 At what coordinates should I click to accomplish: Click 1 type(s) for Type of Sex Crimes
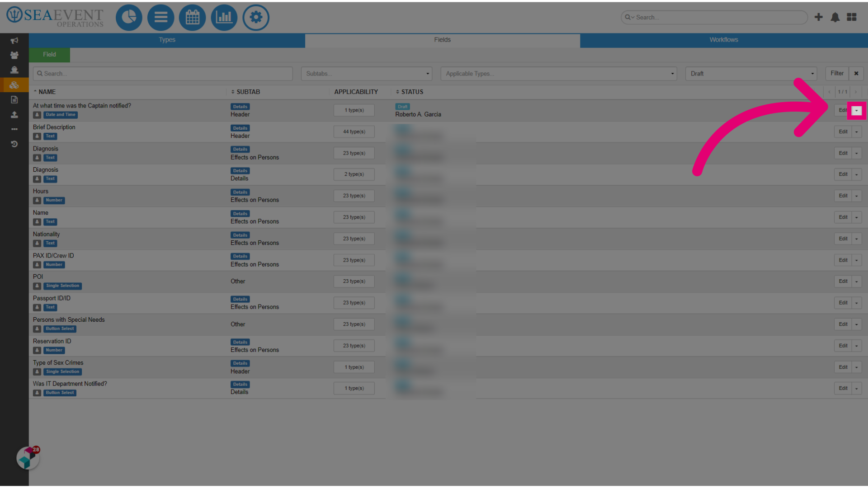click(354, 367)
